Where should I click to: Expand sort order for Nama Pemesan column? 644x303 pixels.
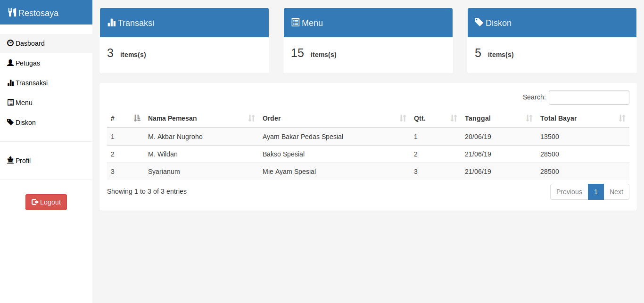point(250,118)
